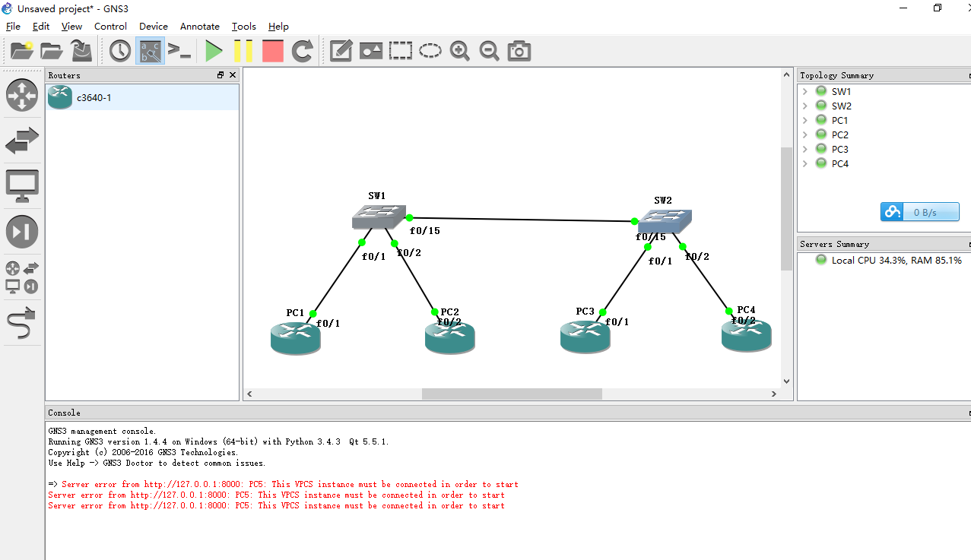Select c3640-1 router in Routers panel
The height and width of the screenshot is (560, 971).
click(142, 97)
